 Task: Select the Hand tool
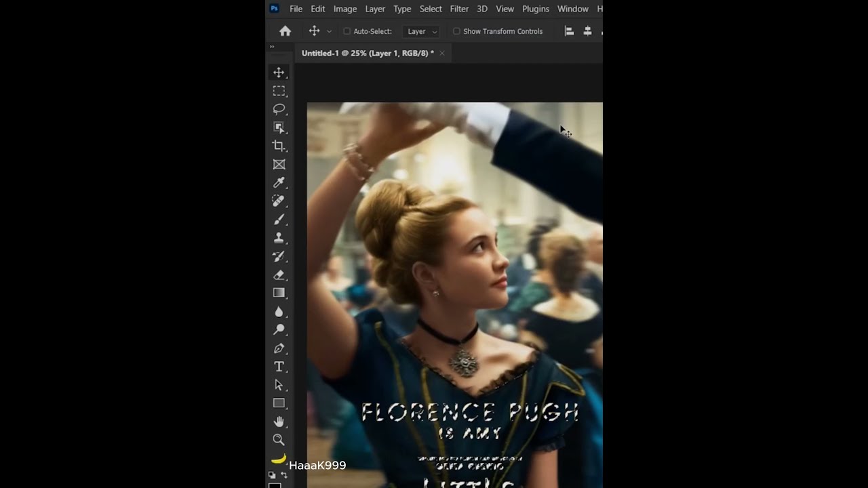click(x=279, y=421)
